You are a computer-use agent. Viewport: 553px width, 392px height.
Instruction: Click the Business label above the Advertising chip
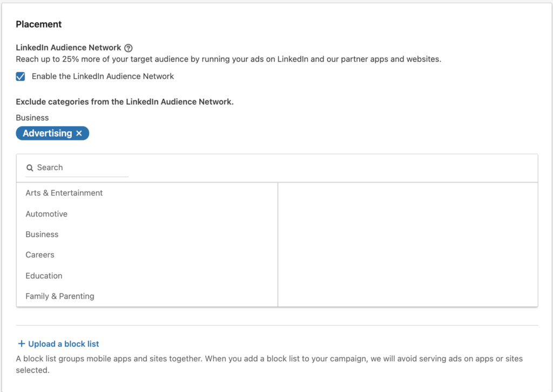[32, 118]
